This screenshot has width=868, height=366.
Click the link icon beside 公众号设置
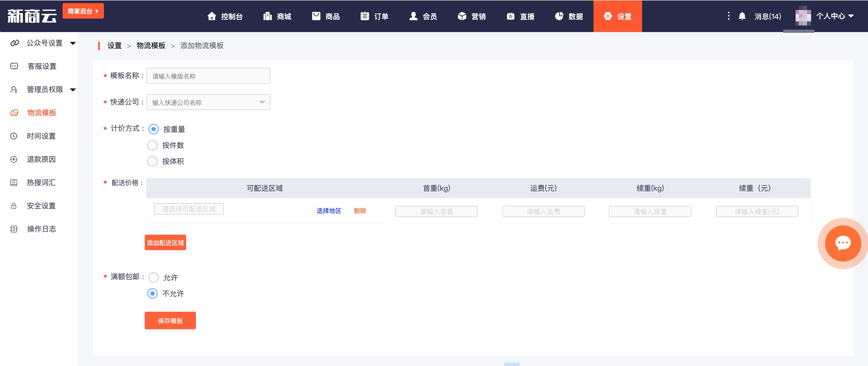coord(14,43)
